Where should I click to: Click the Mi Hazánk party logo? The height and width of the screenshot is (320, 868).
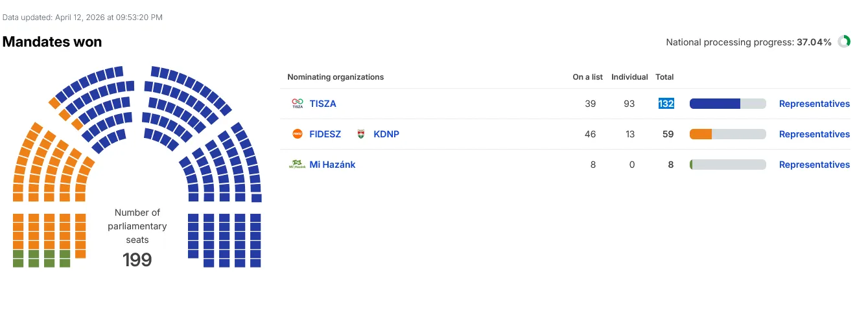coord(297,165)
